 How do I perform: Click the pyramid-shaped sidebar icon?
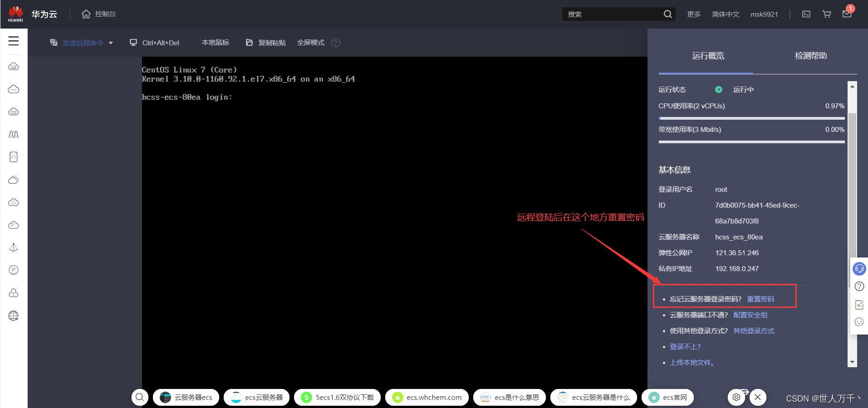(x=14, y=248)
